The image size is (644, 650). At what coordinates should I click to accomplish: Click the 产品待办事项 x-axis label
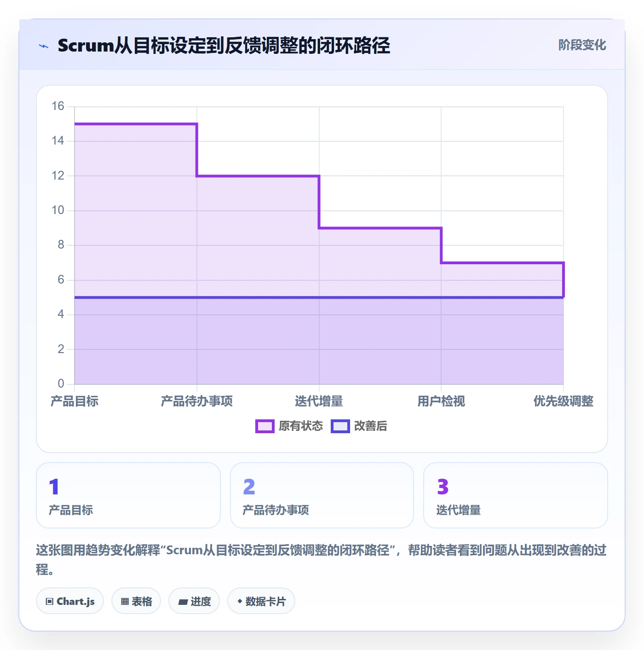197,401
